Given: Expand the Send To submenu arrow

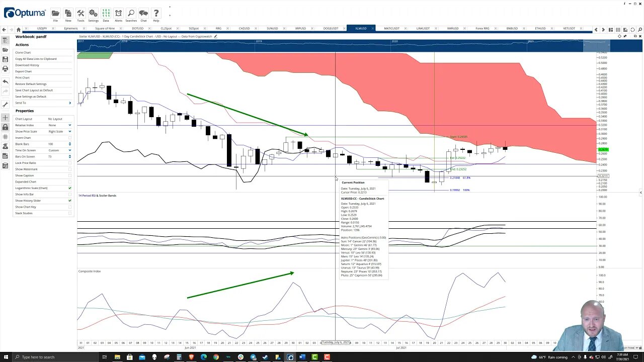Looking at the screenshot, I should pyautogui.click(x=69, y=103).
